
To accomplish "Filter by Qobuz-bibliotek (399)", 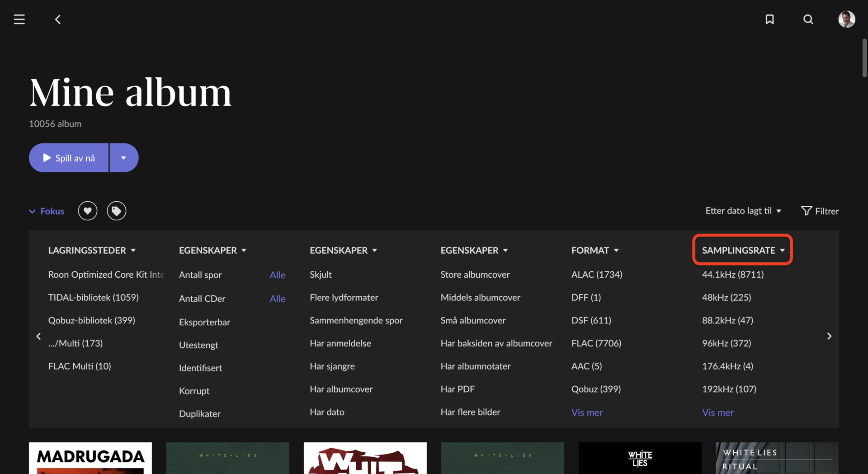I will tap(92, 320).
